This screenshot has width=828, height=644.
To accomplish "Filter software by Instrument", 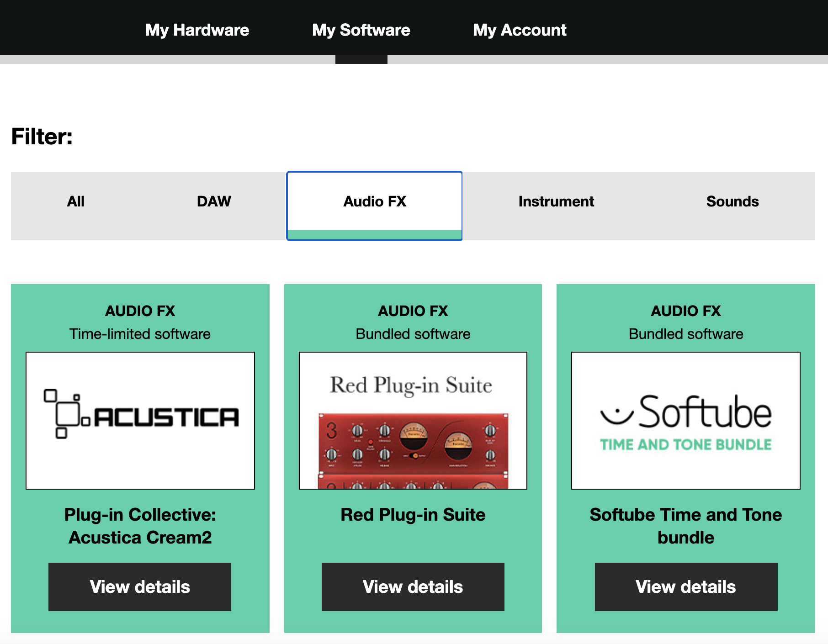I will [x=556, y=201].
